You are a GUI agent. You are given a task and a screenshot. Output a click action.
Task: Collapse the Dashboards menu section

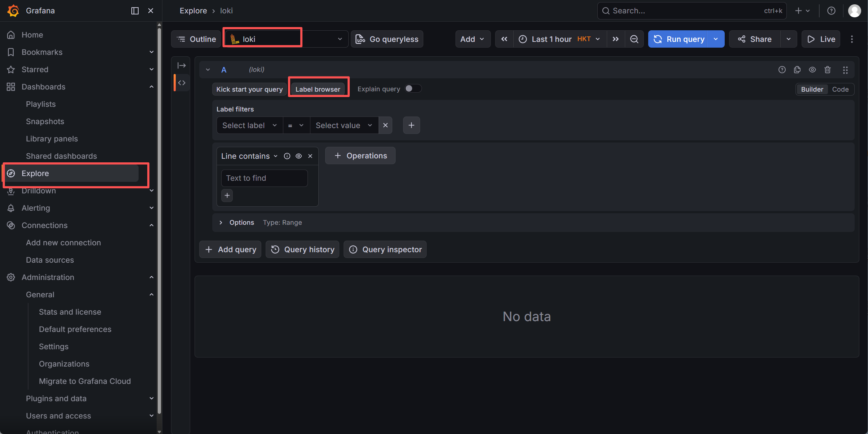pos(152,87)
